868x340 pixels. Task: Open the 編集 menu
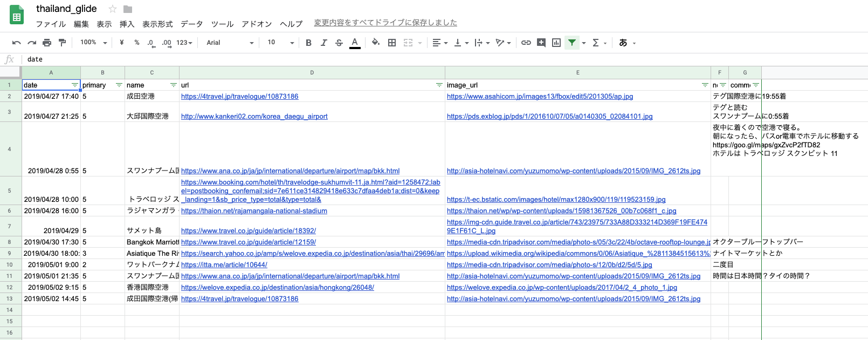pos(81,24)
